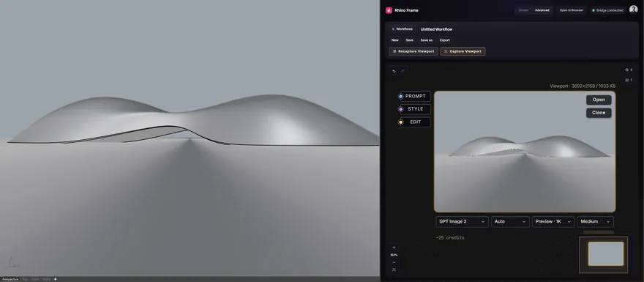The height and width of the screenshot is (282, 644).
Task: Zoom out with the minus icon
Action: (394, 262)
